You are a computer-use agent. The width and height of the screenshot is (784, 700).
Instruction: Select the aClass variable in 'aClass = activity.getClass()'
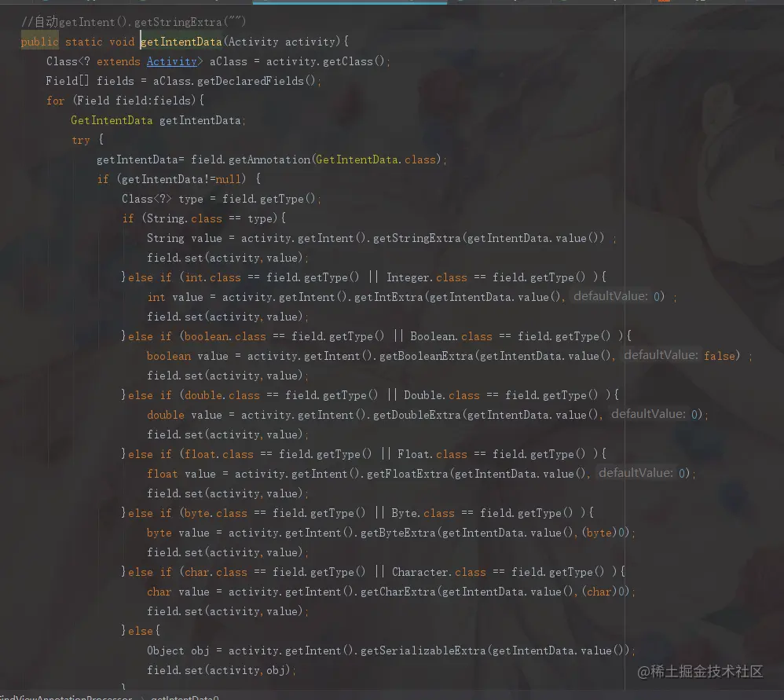[228, 61]
